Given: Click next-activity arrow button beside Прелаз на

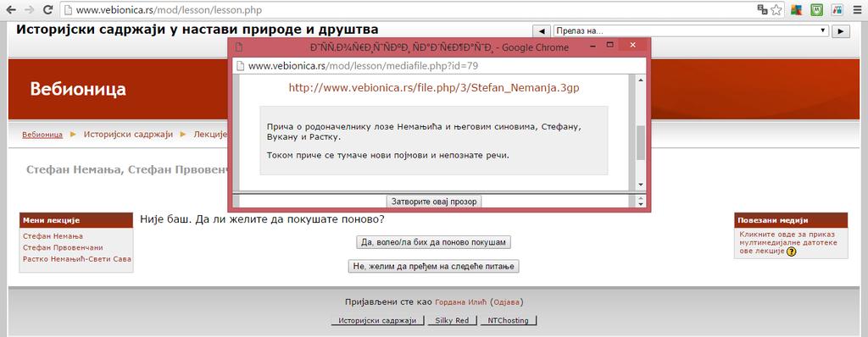Looking at the screenshot, I should click(841, 31).
